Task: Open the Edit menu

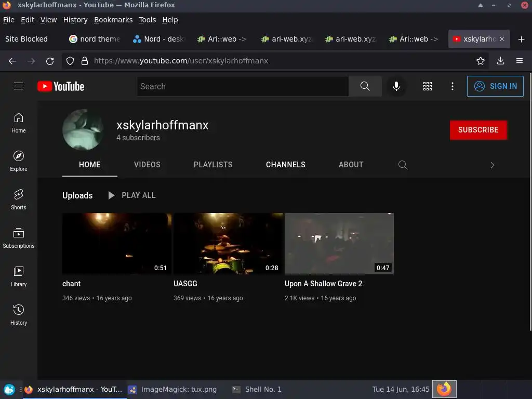Action: click(x=28, y=20)
